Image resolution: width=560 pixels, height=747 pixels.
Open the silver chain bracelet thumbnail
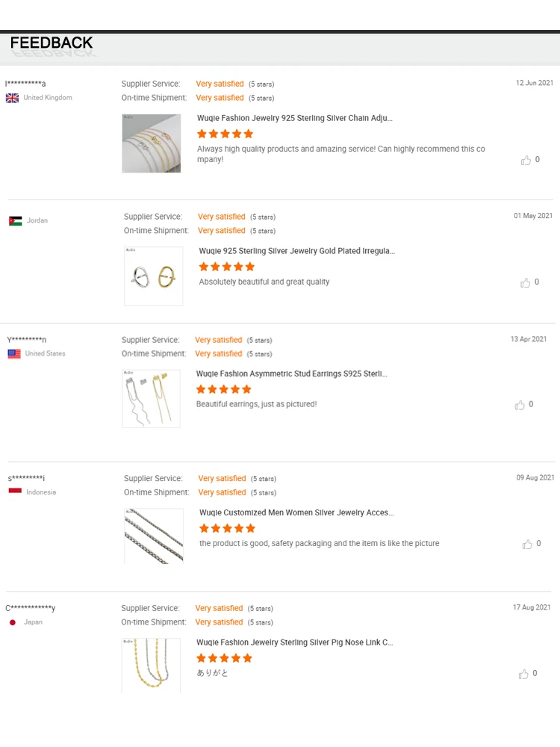coord(152,143)
